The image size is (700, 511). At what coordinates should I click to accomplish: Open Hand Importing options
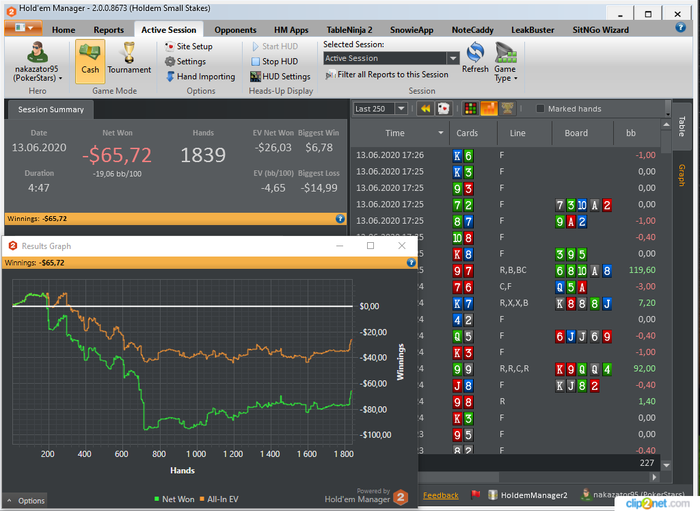click(200, 77)
